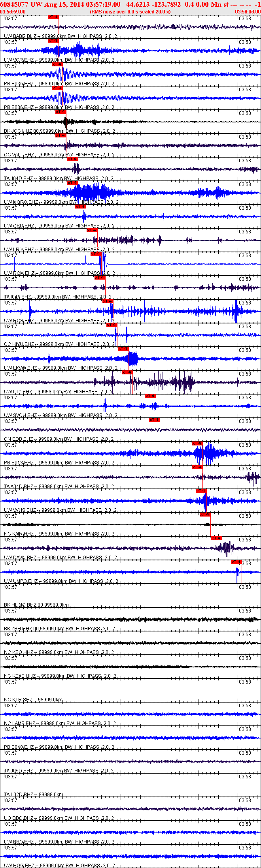Select the UW.LKVW EHZ station label
This screenshot has width=261, height=868.
[61, 368]
